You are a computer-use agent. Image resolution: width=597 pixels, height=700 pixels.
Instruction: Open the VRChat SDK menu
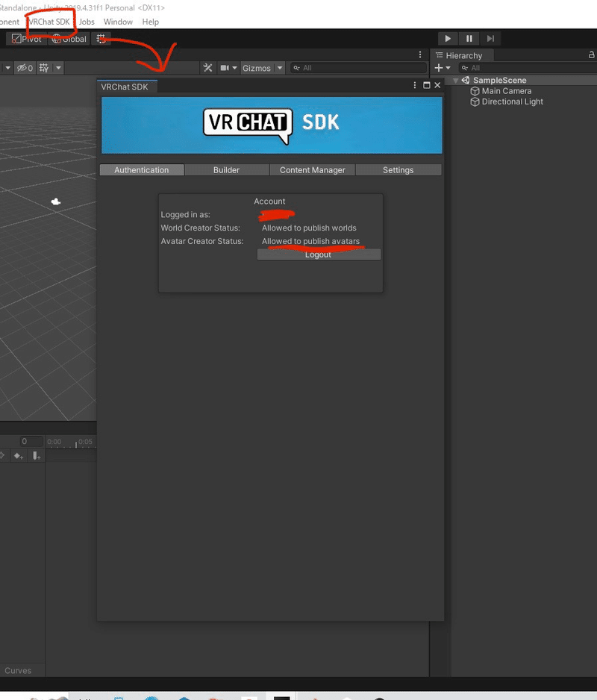(x=49, y=22)
